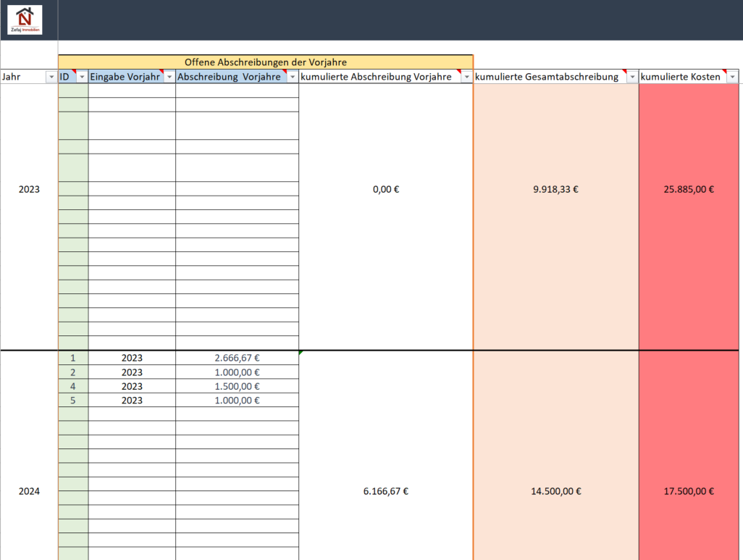Select the Offene Abschreibungen der Vorjahre header
Image resolution: width=743 pixels, height=560 pixels.
(x=265, y=62)
